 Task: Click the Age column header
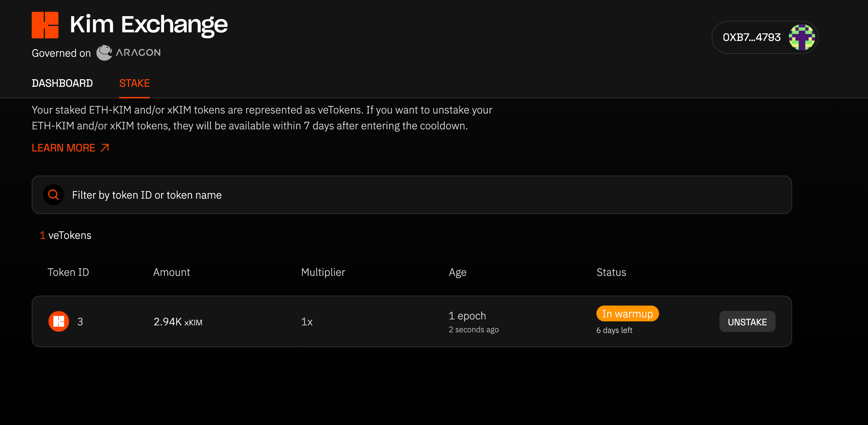457,272
